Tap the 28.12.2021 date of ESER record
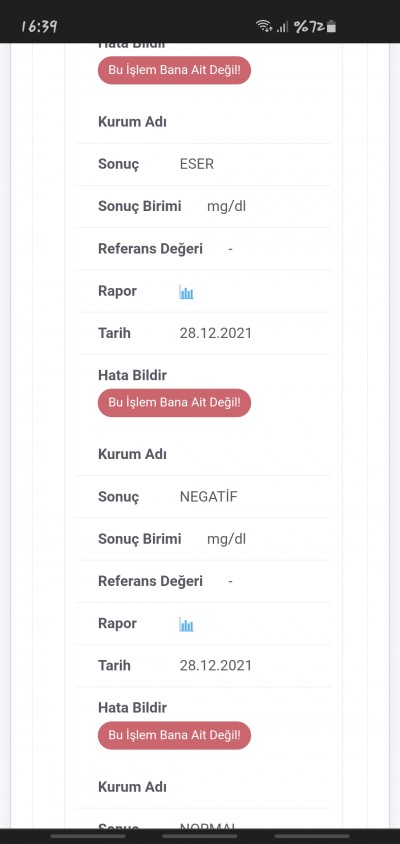Screen dimensions: 400x844 tap(215, 333)
